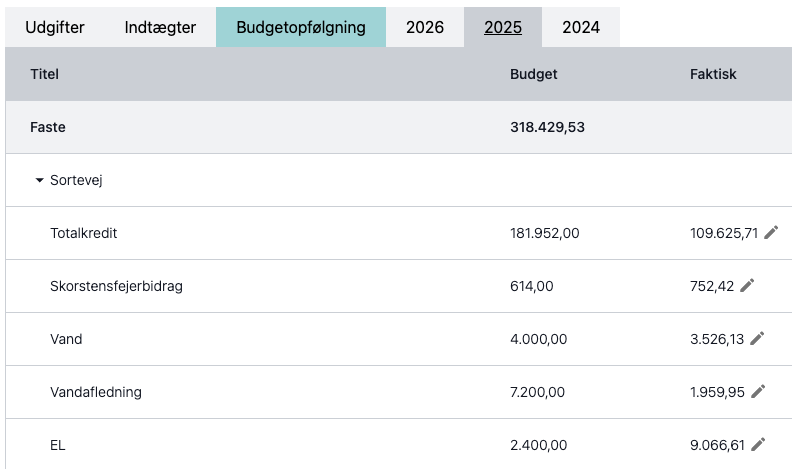Click pencil icon next to Vand 3.526,13
Screen dimensions: 792x469
757,339
